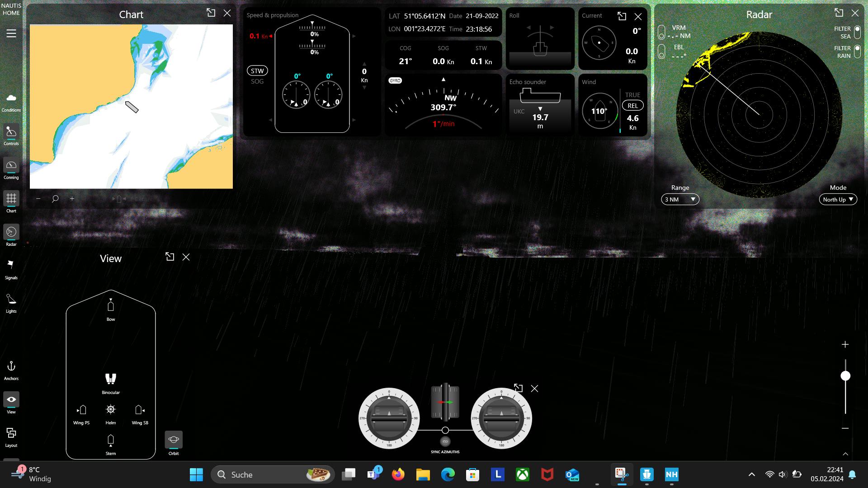Screen dimensions: 868x488
Task: Open the Conditions weather panel
Action: coord(11,102)
